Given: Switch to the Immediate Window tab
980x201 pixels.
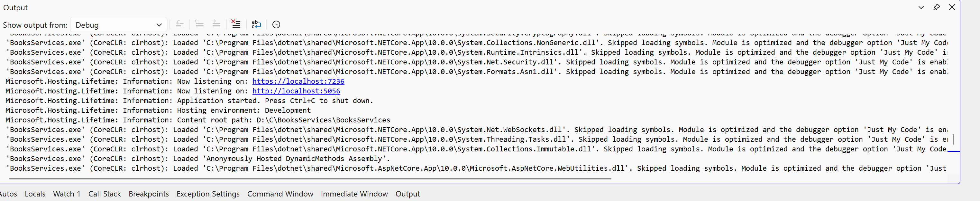Looking at the screenshot, I should pos(354,194).
